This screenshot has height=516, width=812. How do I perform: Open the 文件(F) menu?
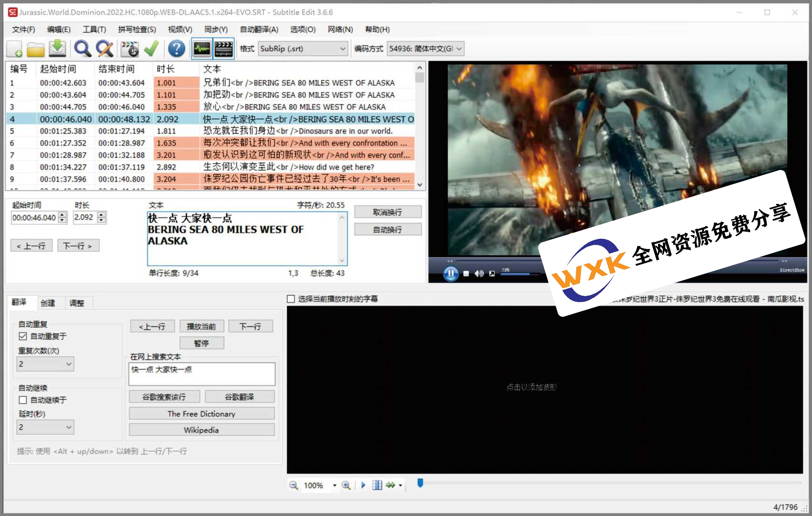pos(23,30)
